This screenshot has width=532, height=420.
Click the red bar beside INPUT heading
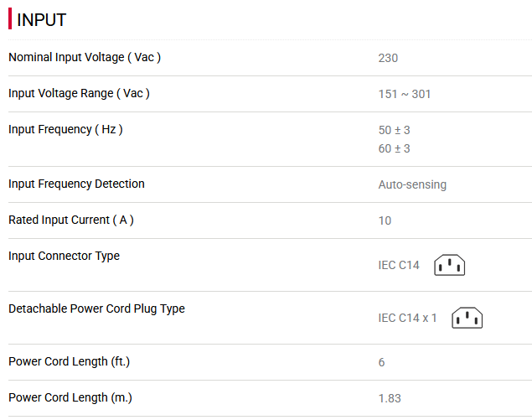coord(10,18)
